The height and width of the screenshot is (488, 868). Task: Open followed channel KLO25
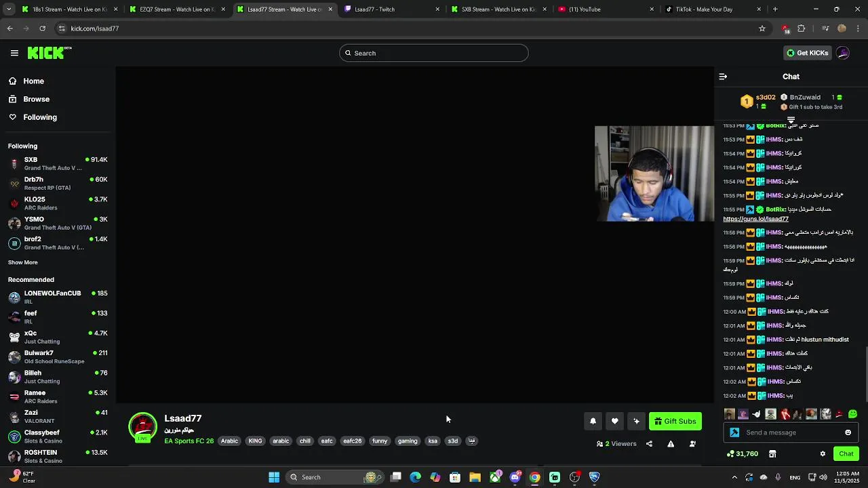(x=58, y=203)
